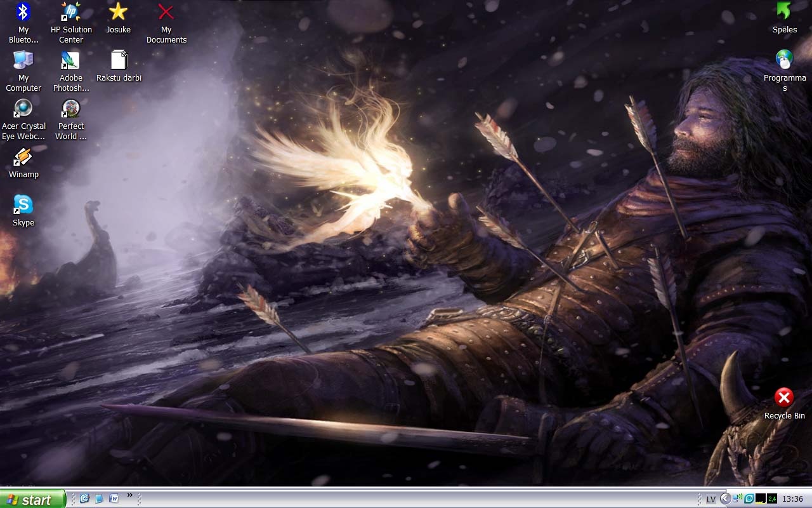Open the My Documents desktop icon
Image resolution: width=812 pixels, height=508 pixels.
click(x=166, y=23)
